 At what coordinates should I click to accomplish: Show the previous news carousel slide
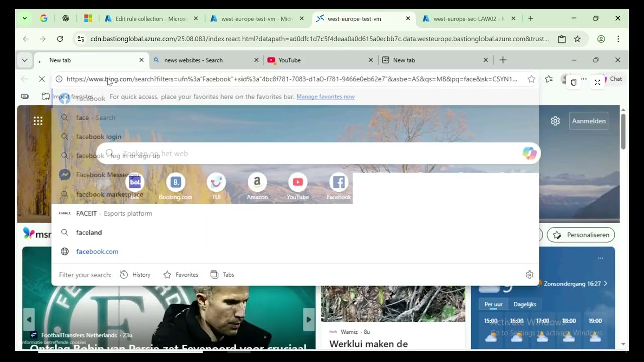pyautogui.click(x=29, y=319)
